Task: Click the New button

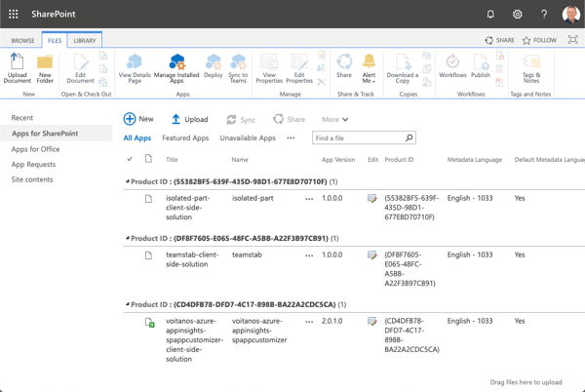Action: point(138,119)
